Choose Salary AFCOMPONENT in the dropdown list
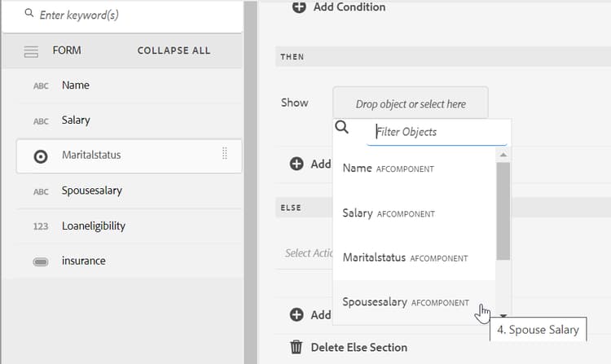The width and height of the screenshot is (611, 364). (389, 213)
